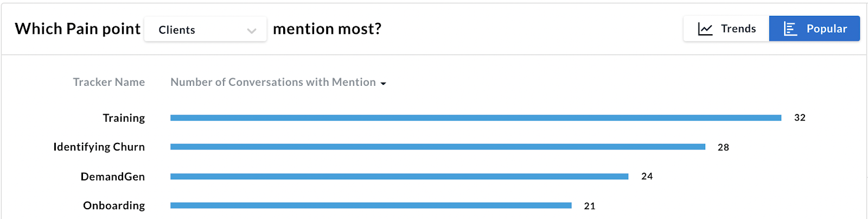Open the DemandGen tracker label
Screen dimensions: 868x219
click(x=112, y=177)
